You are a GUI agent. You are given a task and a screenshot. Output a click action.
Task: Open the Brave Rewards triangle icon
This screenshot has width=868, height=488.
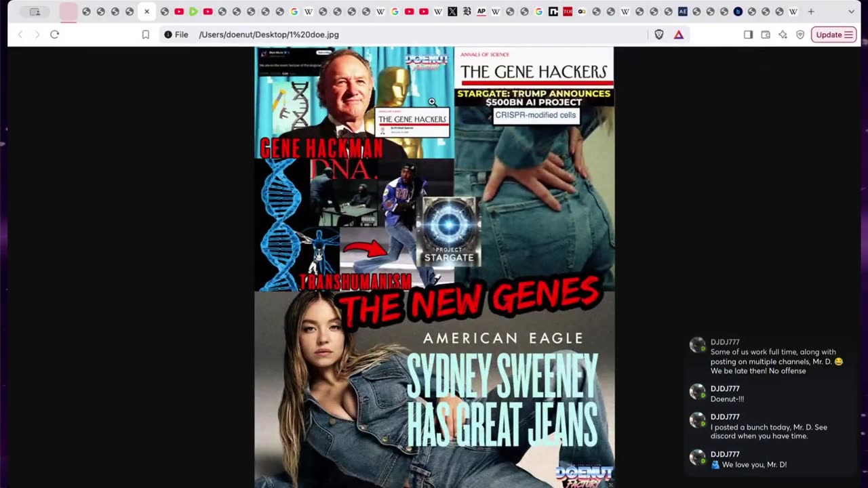tap(679, 35)
